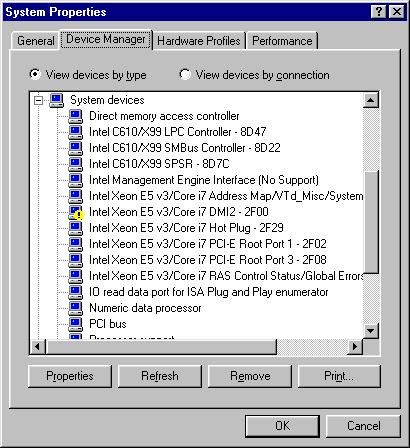The image size is (410, 448).
Task: Click the Remove button
Action: tap(250, 376)
